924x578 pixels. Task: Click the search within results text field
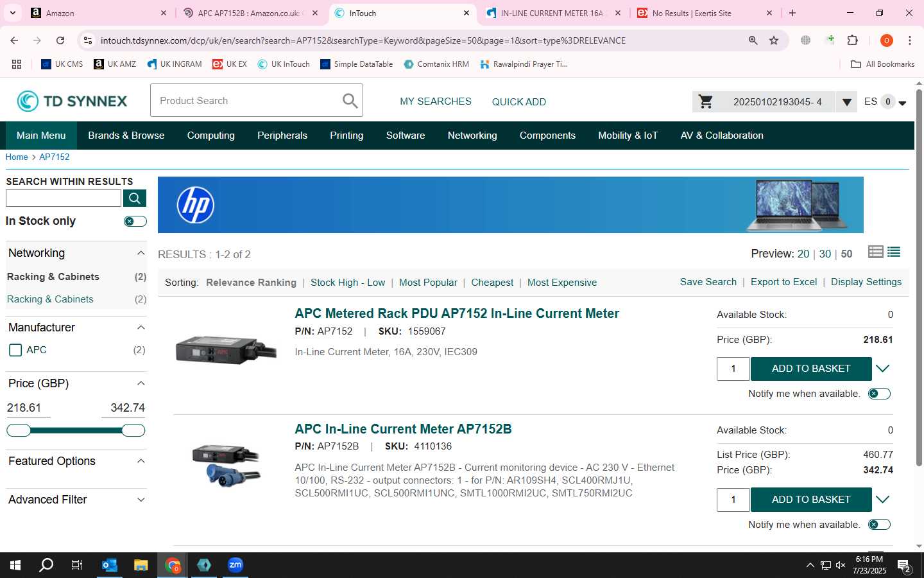64,198
